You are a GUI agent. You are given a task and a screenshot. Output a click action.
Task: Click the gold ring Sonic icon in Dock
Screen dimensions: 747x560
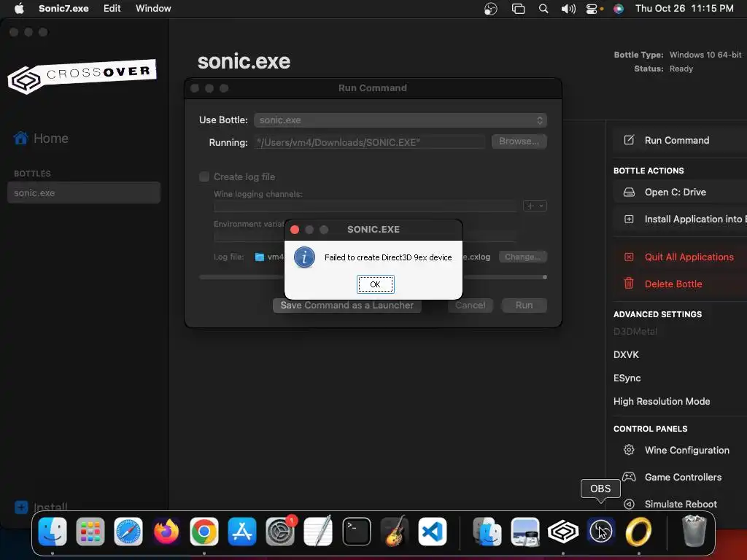click(x=638, y=532)
